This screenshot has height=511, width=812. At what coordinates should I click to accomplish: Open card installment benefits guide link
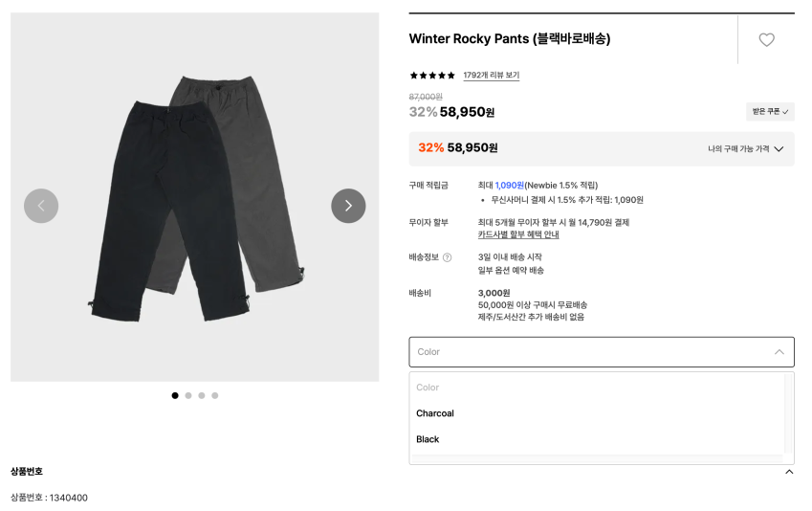(x=518, y=234)
